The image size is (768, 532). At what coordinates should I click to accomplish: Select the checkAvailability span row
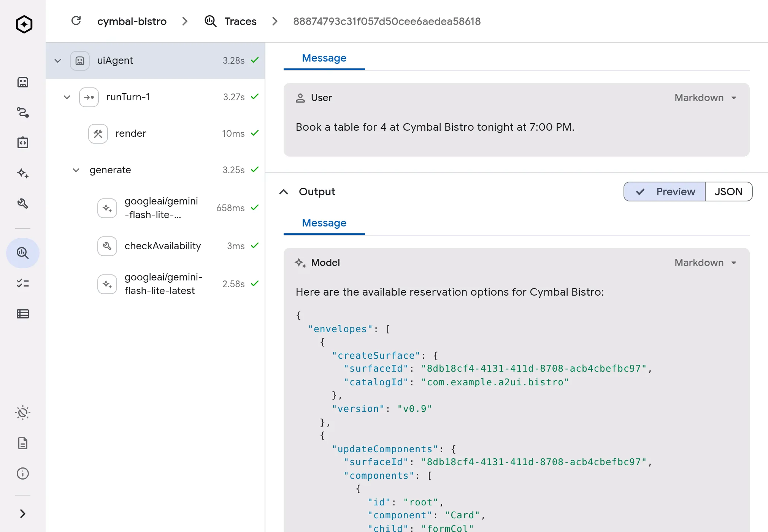155,246
